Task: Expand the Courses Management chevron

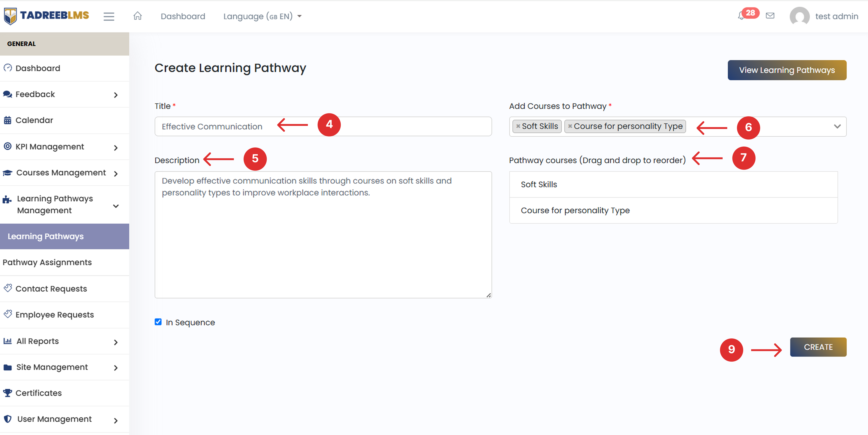Action: [x=116, y=174]
